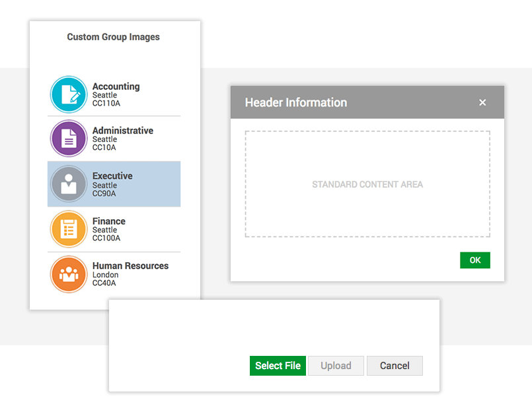Click the London location text
Viewport: 532px width, 412px height.
coord(106,275)
